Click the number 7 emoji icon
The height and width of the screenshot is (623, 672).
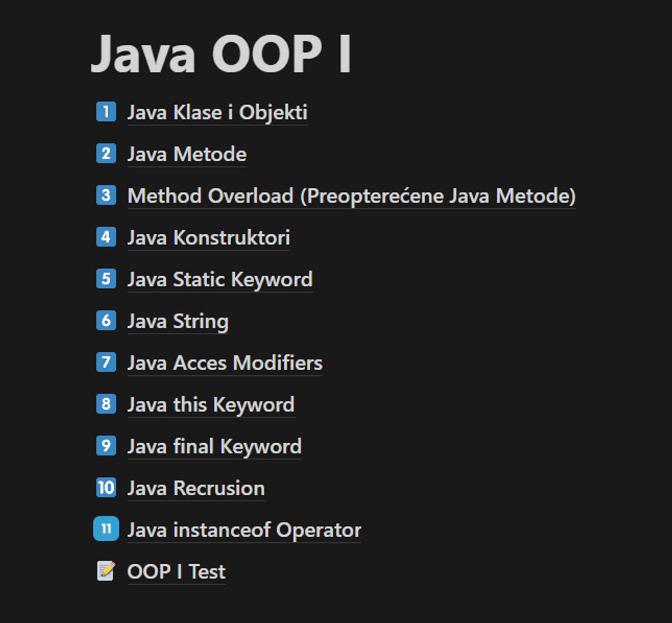pos(106,362)
